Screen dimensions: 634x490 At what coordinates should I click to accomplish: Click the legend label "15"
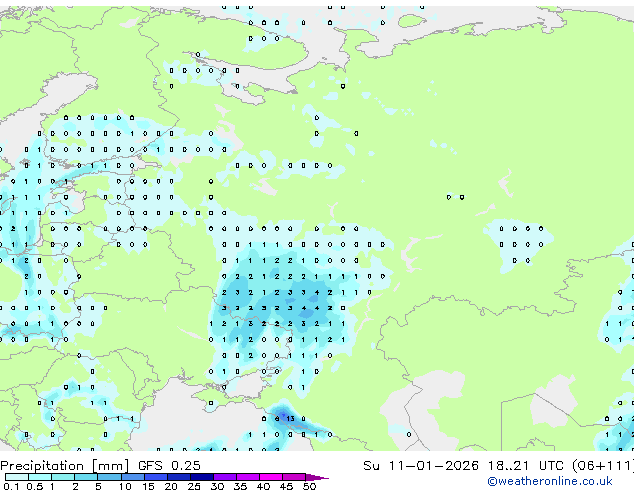(148, 486)
